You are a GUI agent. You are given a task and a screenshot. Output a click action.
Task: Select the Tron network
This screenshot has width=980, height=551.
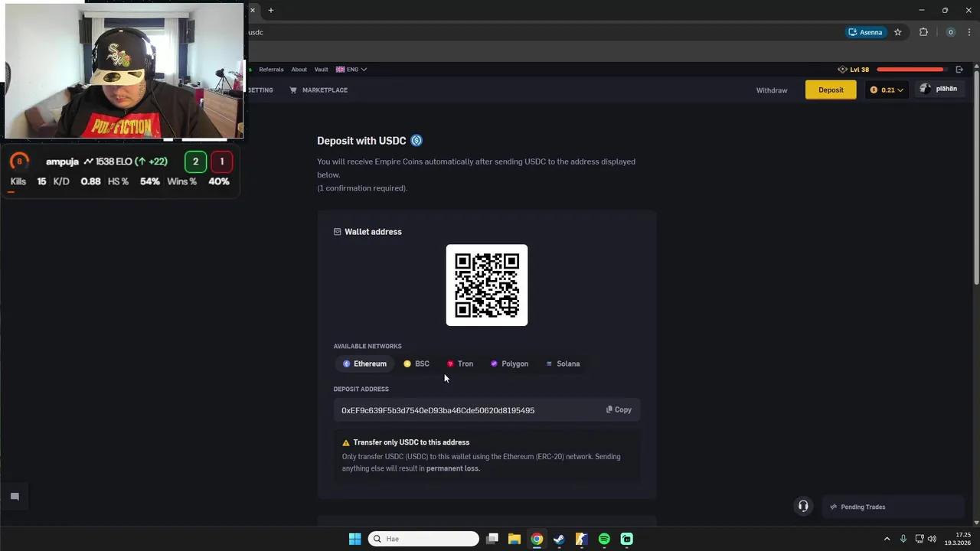[460, 364]
